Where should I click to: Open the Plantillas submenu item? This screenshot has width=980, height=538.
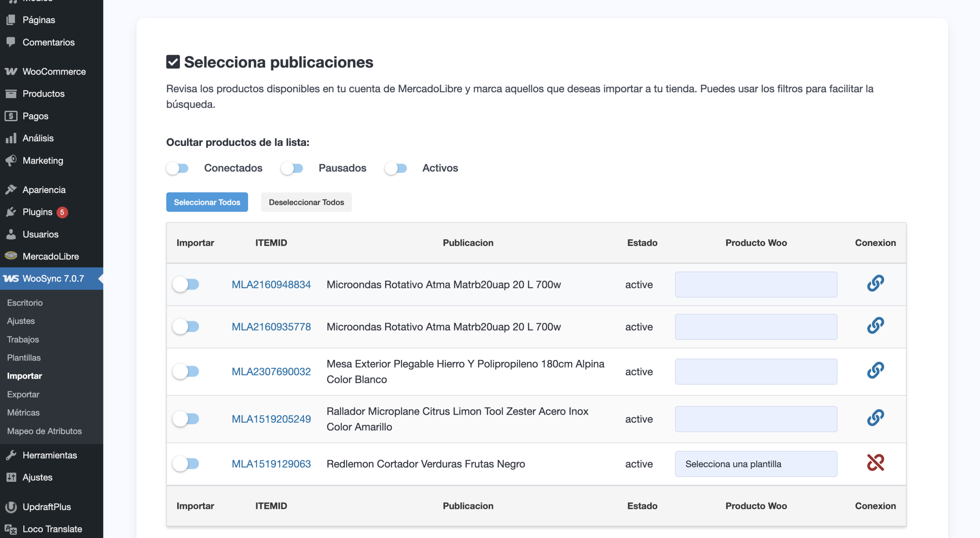24,358
